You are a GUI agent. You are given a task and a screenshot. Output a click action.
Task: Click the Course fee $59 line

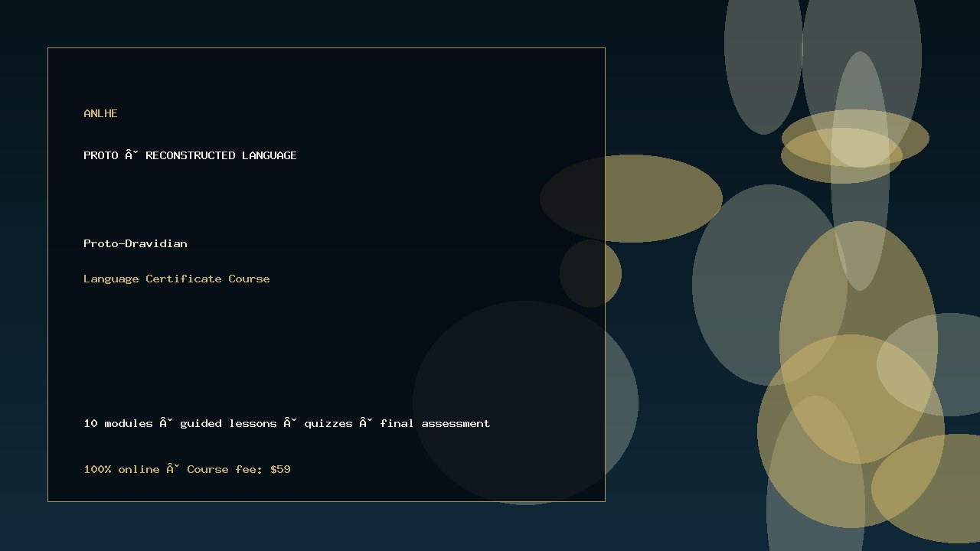coord(188,469)
